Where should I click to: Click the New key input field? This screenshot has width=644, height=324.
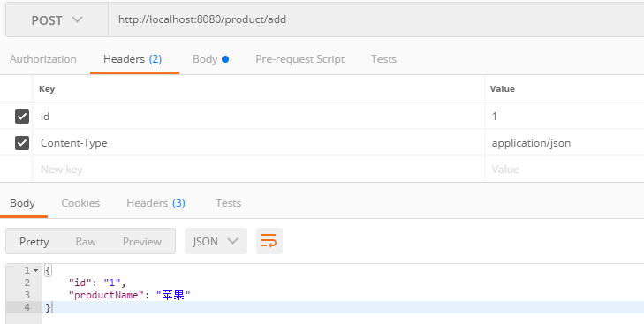tap(259, 170)
